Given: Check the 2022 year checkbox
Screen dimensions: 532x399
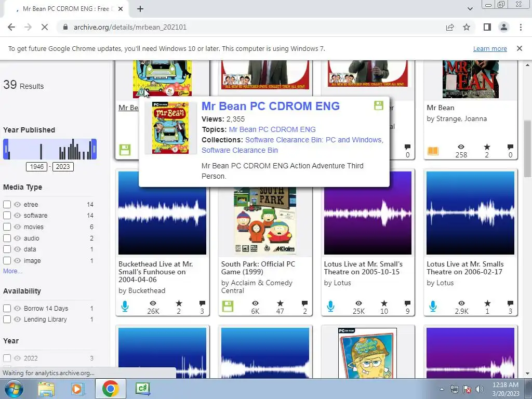Looking at the screenshot, I should pyautogui.click(x=7, y=358).
